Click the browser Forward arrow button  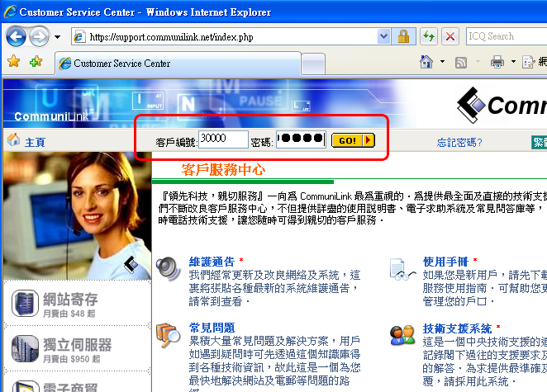pos(39,36)
